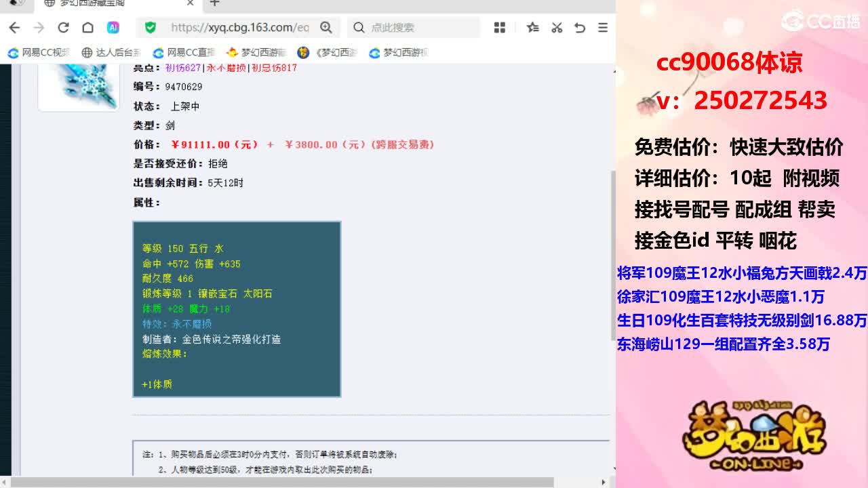Viewport: 868px width, 488px height.
Task: Close the 梦幻西游藏宝阁 tab
Action: 191,3
